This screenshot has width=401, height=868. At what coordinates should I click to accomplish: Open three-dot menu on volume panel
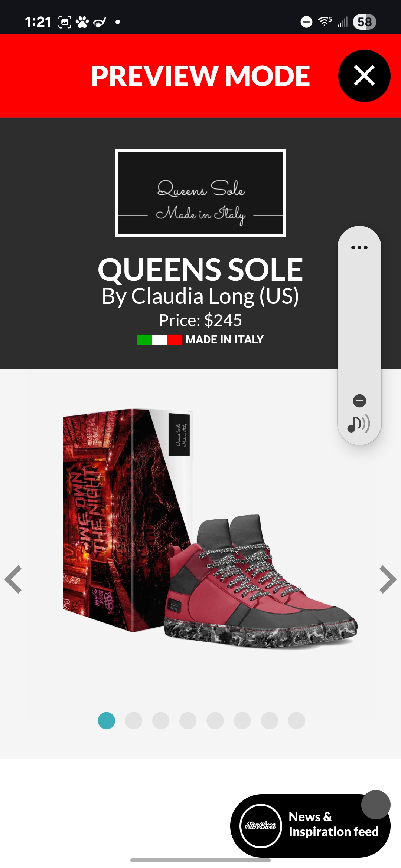click(x=359, y=247)
